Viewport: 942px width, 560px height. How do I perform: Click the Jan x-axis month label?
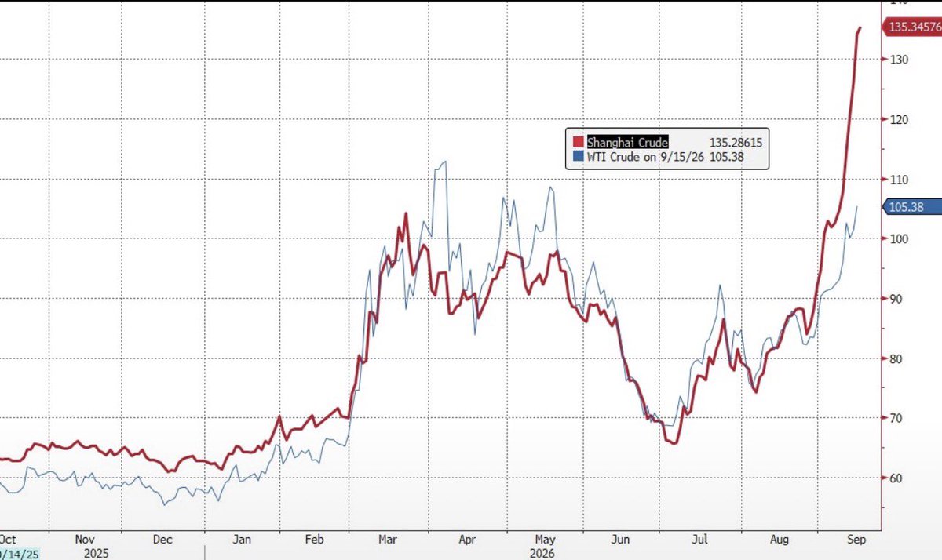click(243, 540)
